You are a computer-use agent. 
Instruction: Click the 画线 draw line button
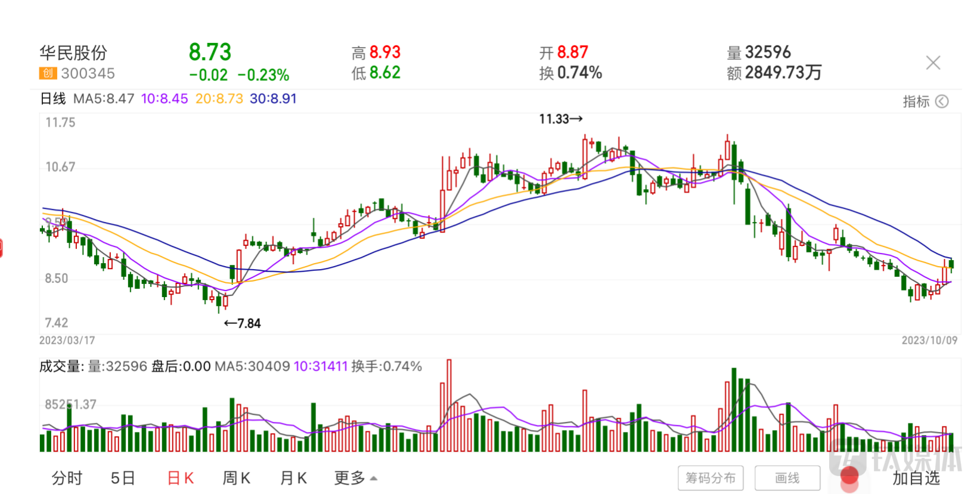click(x=787, y=478)
